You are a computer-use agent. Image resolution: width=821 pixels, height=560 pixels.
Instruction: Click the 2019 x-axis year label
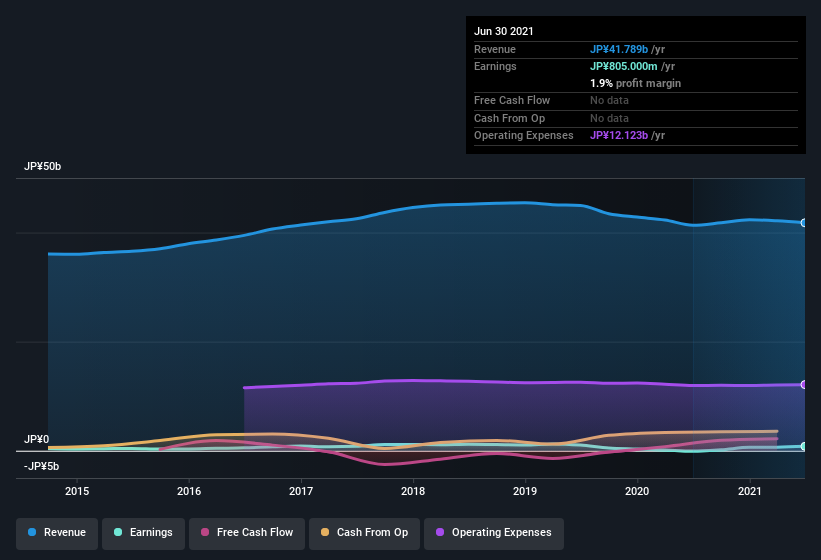[525, 491]
